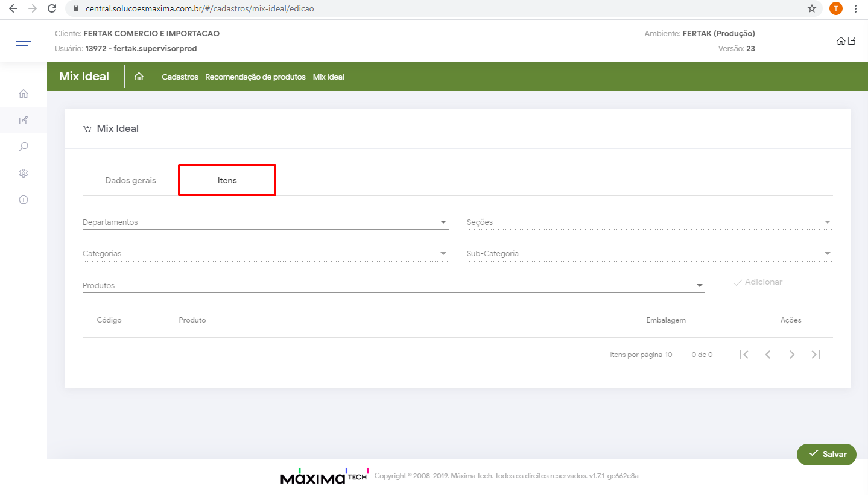Screen dimensions: 868x495
Task: Open the search magnifier in sidebar
Action: point(24,147)
